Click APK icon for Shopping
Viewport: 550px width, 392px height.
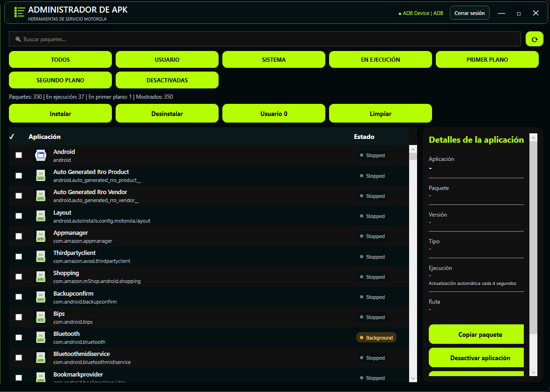click(x=41, y=276)
